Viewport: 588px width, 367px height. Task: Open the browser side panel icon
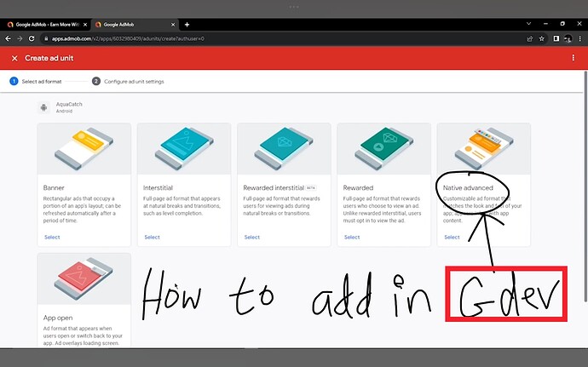(556, 38)
